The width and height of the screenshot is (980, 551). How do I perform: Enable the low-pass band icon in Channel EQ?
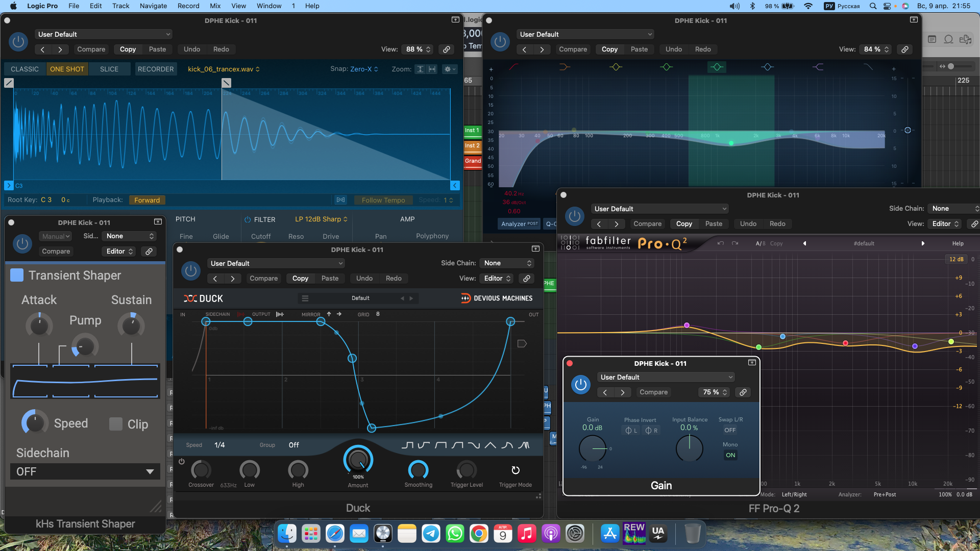(x=868, y=67)
